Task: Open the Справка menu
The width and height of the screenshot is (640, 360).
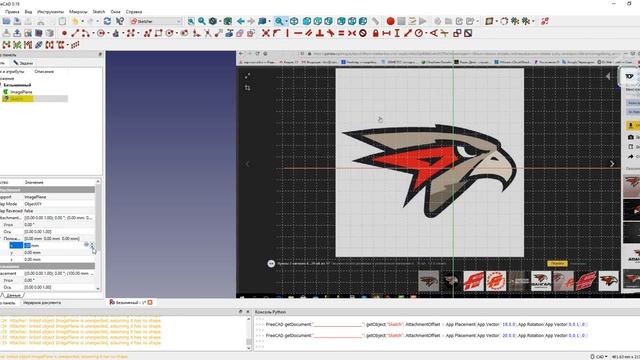Action: (x=134, y=12)
